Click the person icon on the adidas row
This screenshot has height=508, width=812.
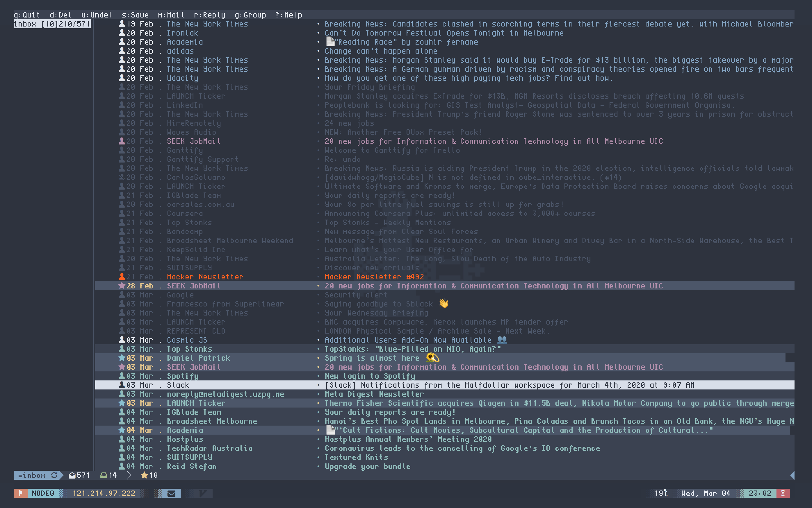122,51
